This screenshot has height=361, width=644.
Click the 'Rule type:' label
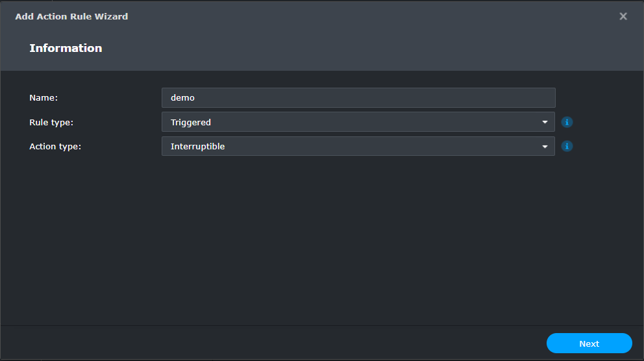[x=51, y=122]
